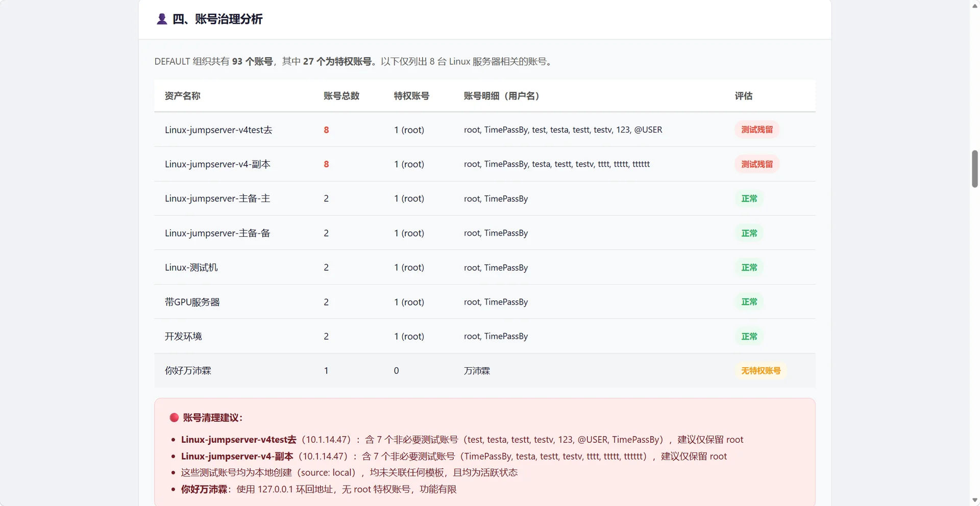Image resolution: width=980 pixels, height=506 pixels.
Task: Click the 账号总数 column header
Action: pos(341,96)
